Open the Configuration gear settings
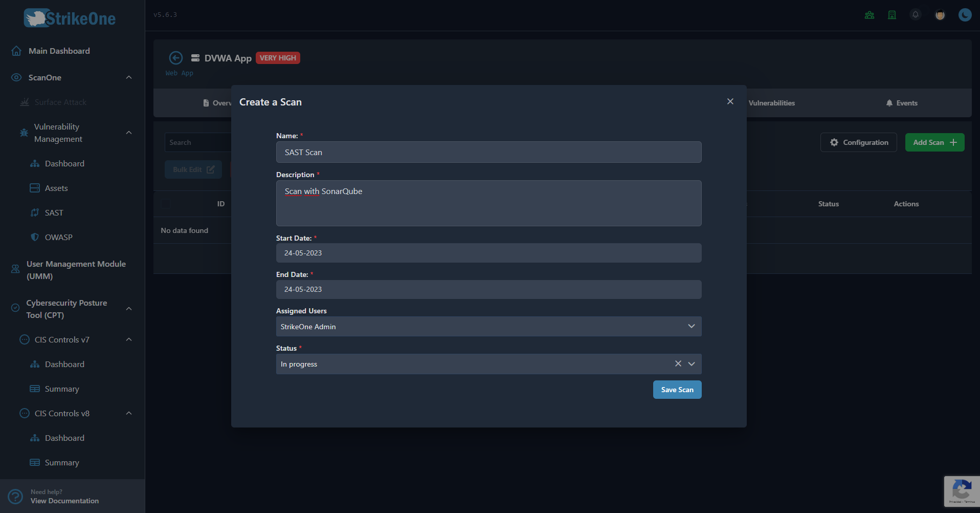Viewport: 980px width, 513px height. point(858,142)
